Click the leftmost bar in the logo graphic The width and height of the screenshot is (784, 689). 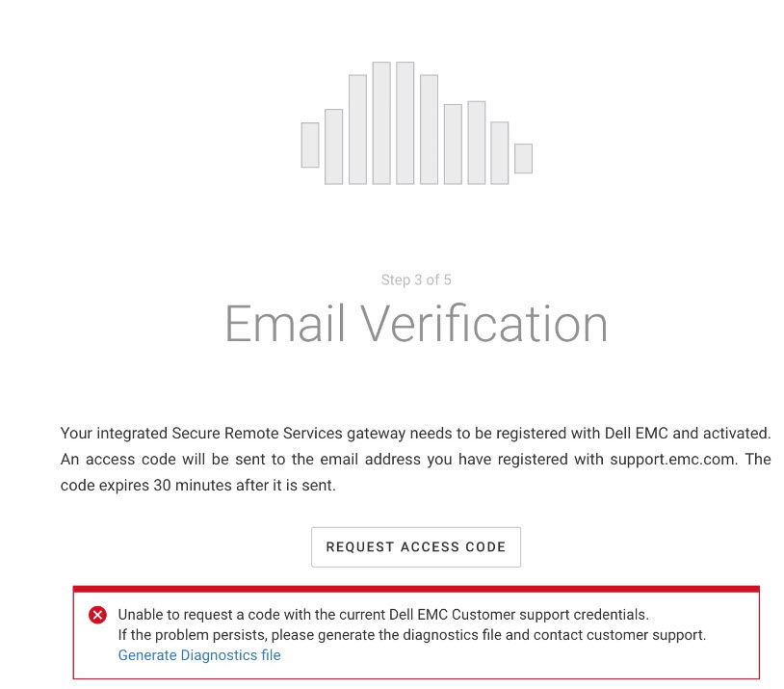point(310,145)
